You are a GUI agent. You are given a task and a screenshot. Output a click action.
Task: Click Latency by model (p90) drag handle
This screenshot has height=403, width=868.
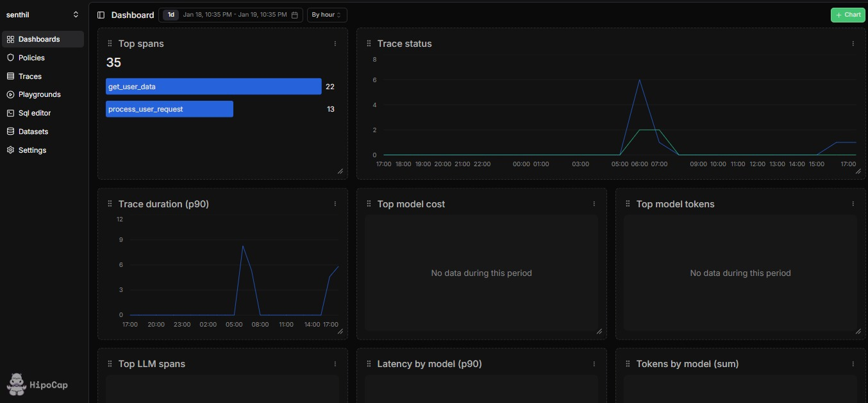[x=369, y=364]
